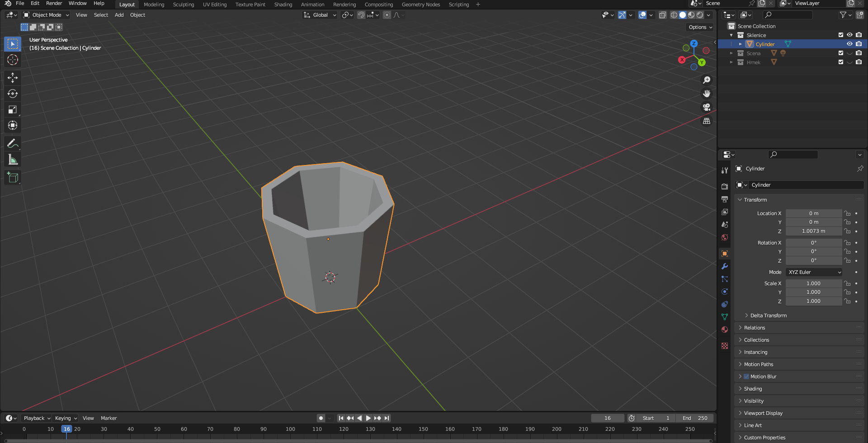Switch to the Shading workspace tab
Viewport: 868px width, 443px height.
pyautogui.click(x=283, y=5)
